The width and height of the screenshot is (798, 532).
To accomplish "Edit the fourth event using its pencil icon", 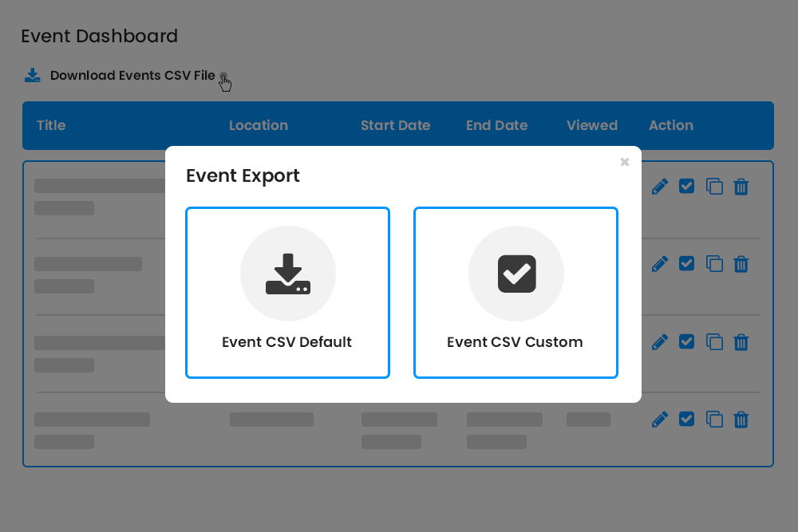I will (x=659, y=419).
